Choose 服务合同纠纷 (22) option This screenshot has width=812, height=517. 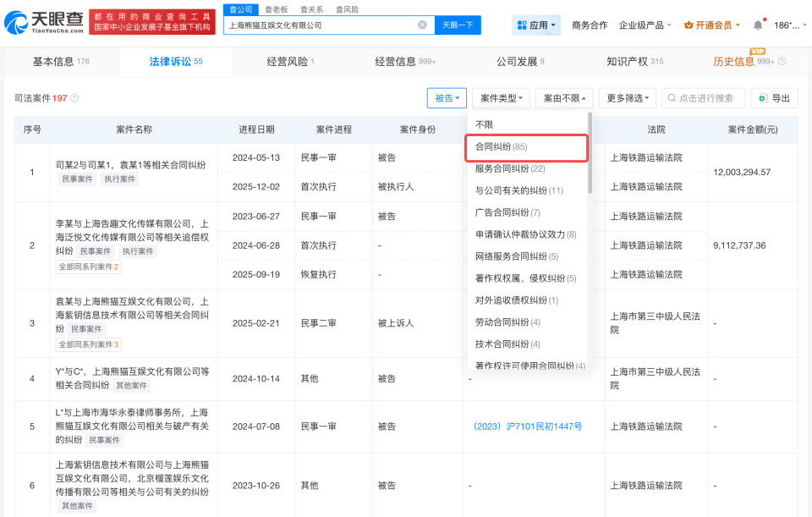pos(510,168)
